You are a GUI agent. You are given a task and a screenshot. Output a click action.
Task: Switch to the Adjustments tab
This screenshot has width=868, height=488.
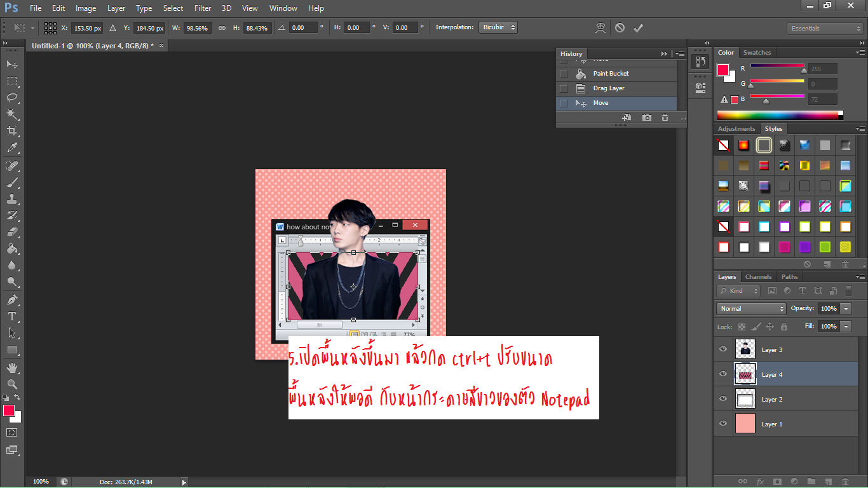click(736, 129)
